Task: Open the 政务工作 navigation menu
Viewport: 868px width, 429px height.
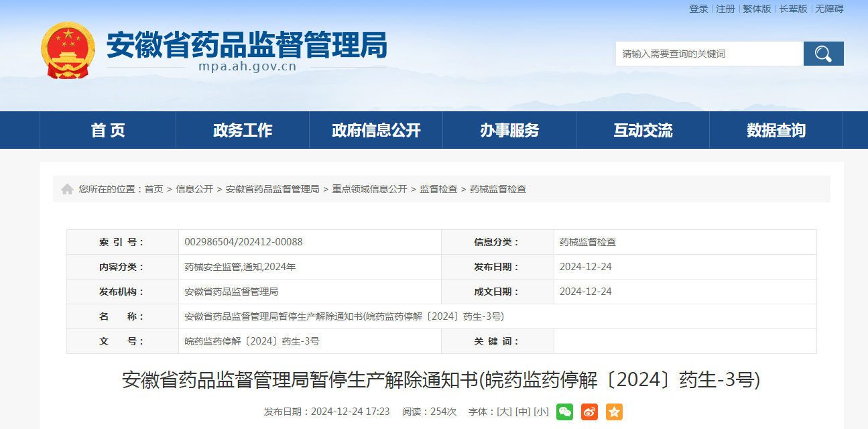Action: (x=243, y=130)
